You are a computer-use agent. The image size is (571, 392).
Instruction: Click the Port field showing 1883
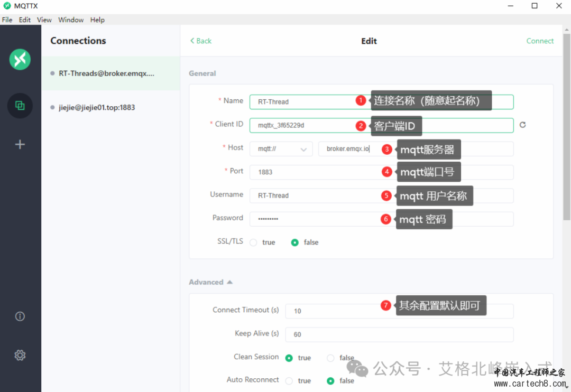[381, 172]
